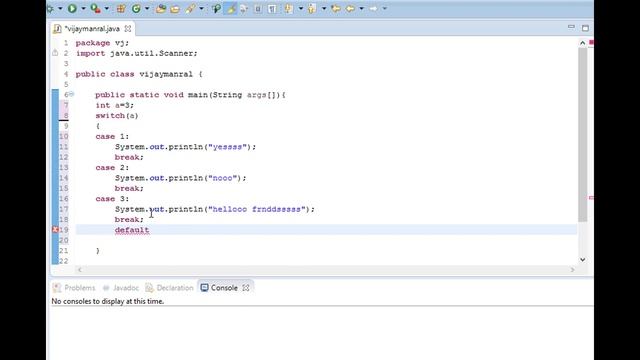Click the Open Task folder icon

coord(175,9)
